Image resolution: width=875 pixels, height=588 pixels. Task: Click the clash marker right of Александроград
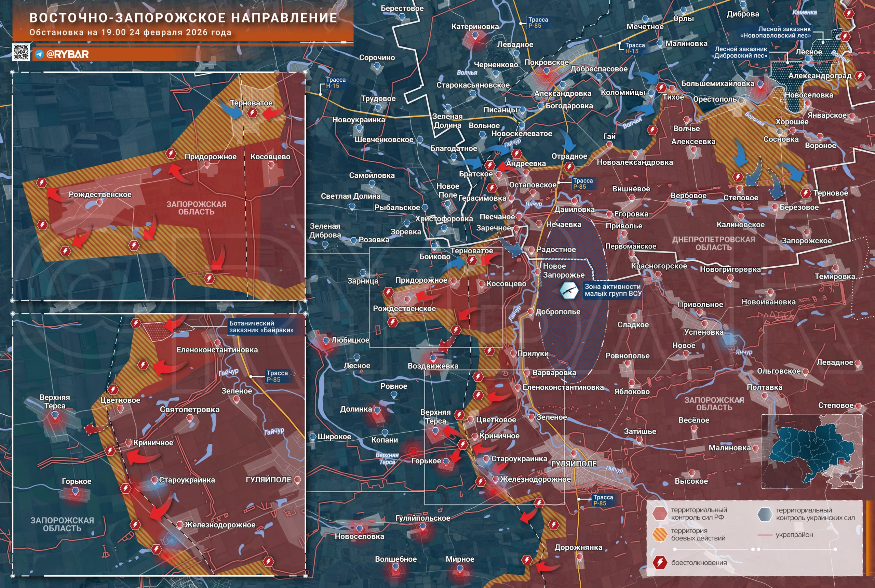(x=860, y=77)
